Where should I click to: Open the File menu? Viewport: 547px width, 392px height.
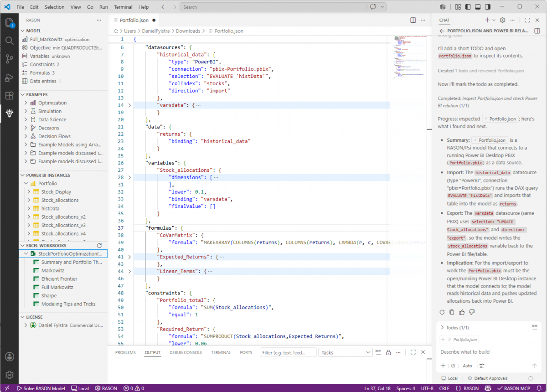pos(21,7)
